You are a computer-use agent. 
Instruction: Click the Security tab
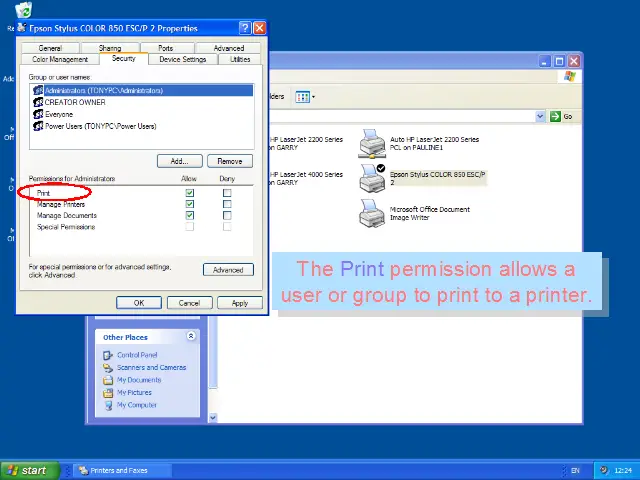124,58
